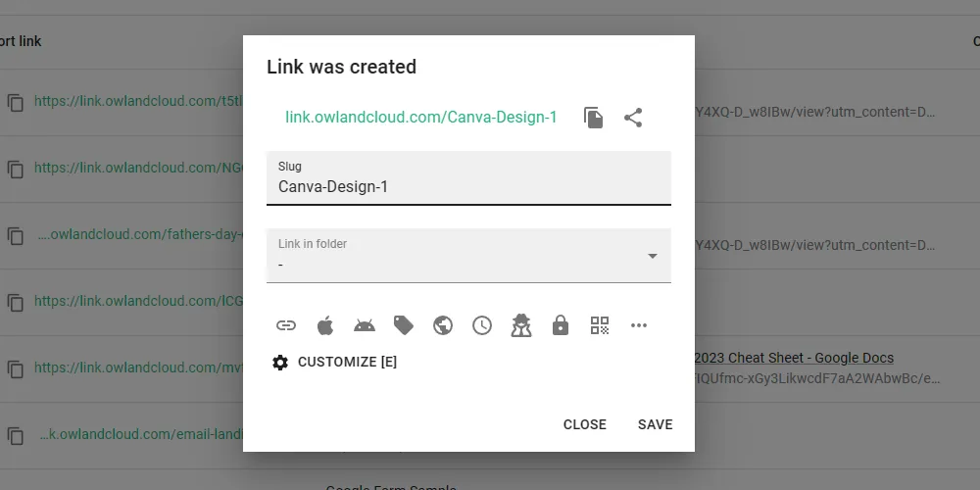Open the basic link editing chain icon
Image resolution: width=980 pixels, height=490 pixels.
(x=286, y=325)
